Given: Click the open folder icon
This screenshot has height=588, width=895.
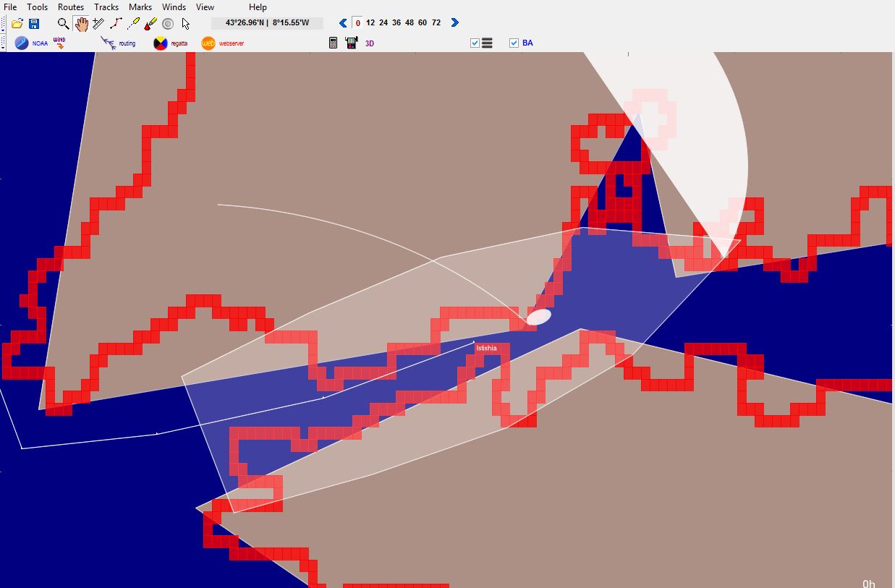Looking at the screenshot, I should pyautogui.click(x=17, y=23).
